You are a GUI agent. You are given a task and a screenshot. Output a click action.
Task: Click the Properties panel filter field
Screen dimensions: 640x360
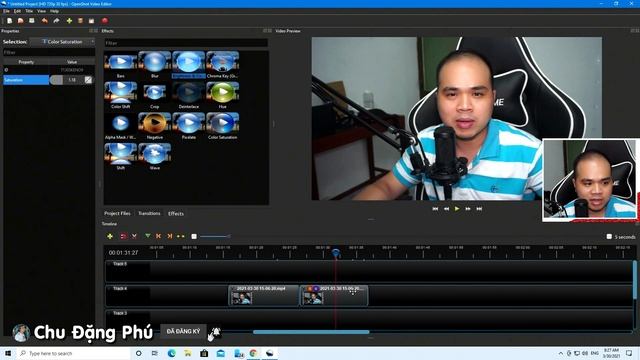(49, 52)
